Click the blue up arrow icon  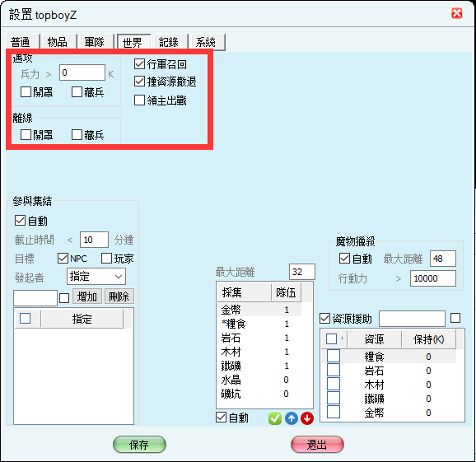[x=292, y=418]
